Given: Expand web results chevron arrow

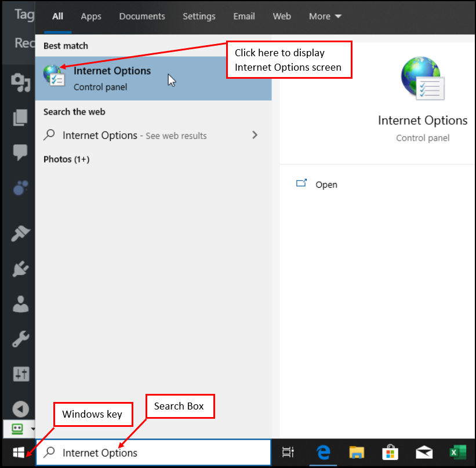Looking at the screenshot, I should click(255, 135).
